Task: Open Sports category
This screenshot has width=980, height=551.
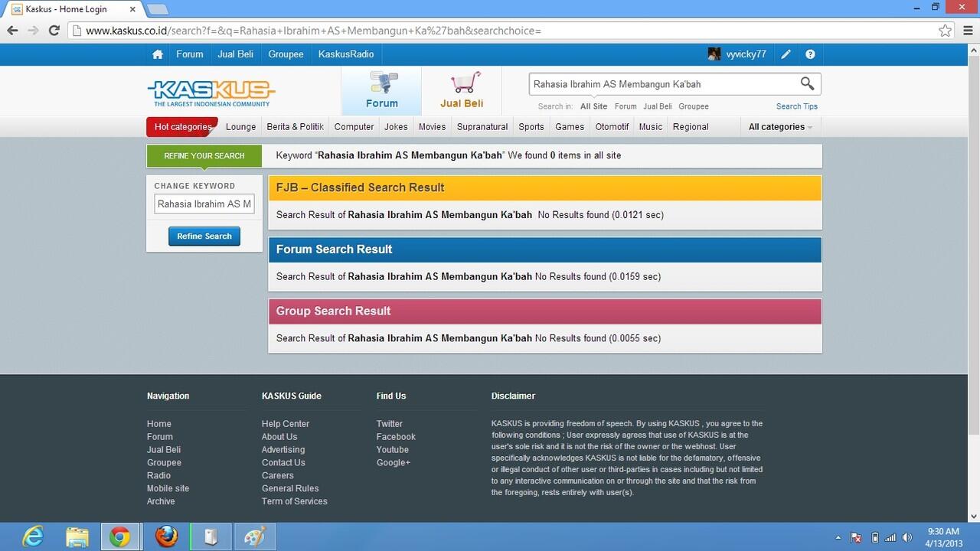Action: click(531, 127)
